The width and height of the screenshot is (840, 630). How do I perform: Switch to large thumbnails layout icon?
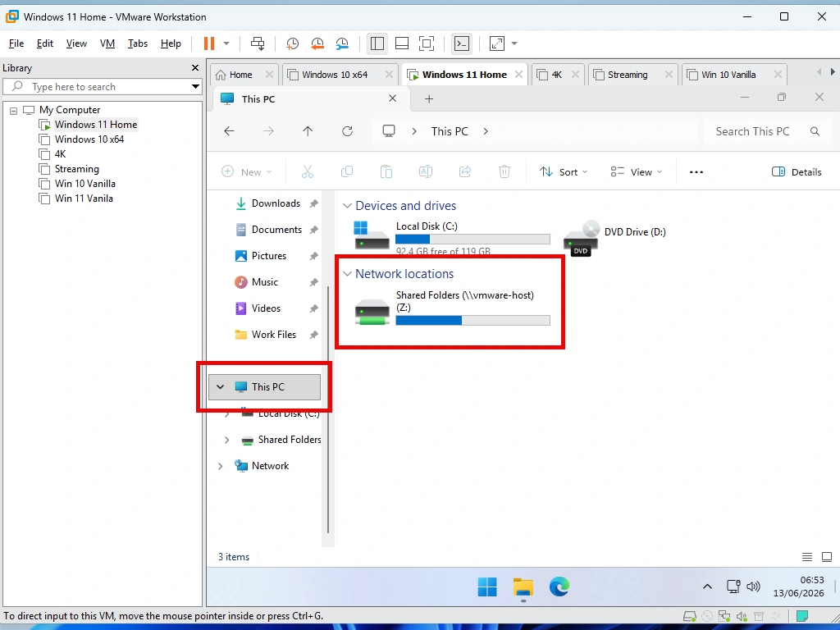pyautogui.click(x=827, y=557)
